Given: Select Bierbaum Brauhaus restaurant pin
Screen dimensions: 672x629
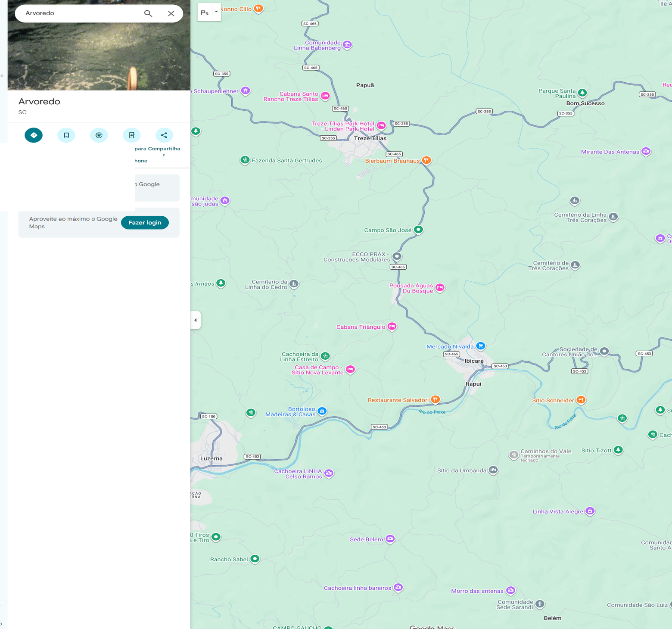Looking at the screenshot, I should [426, 160].
